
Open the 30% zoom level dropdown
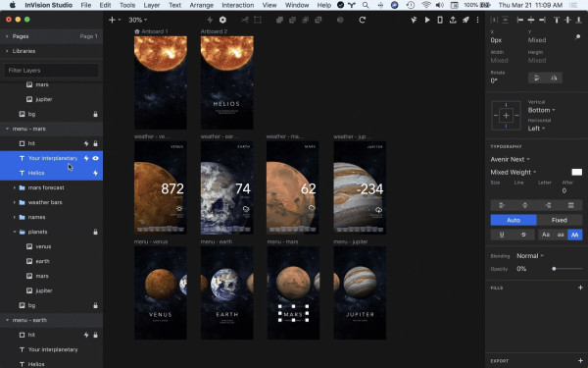pos(137,20)
